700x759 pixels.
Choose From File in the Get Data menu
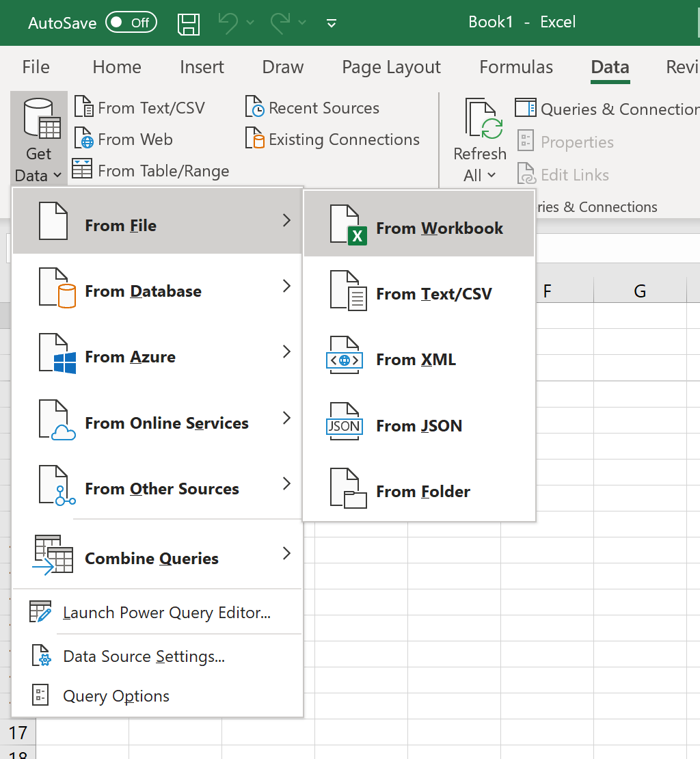tap(157, 222)
